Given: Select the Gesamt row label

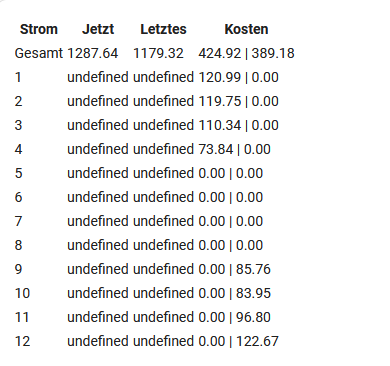Looking at the screenshot, I should coord(39,53).
